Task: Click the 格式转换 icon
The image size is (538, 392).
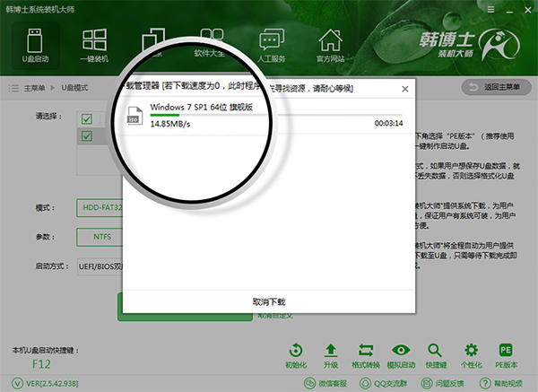Action: (x=366, y=355)
